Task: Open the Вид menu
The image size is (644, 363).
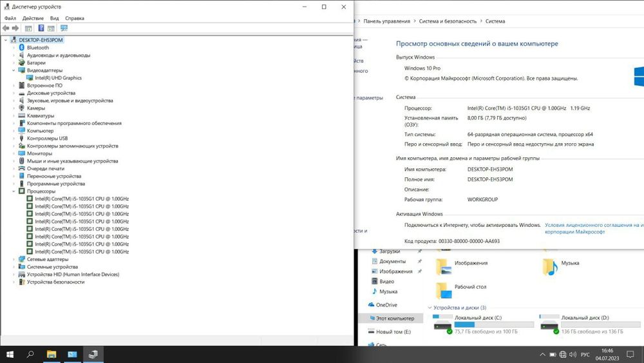Action: tap(54, 18)
